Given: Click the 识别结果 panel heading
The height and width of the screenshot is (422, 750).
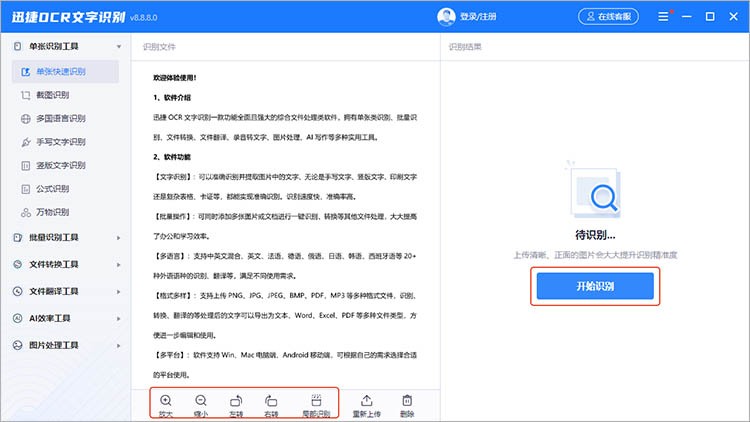Looking at the screenshot, I should coord(465,47).
